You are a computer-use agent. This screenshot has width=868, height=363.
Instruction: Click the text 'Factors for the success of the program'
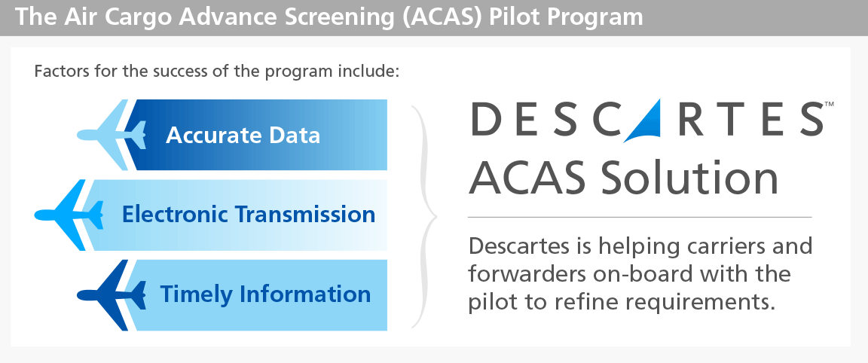click(184, 72)
